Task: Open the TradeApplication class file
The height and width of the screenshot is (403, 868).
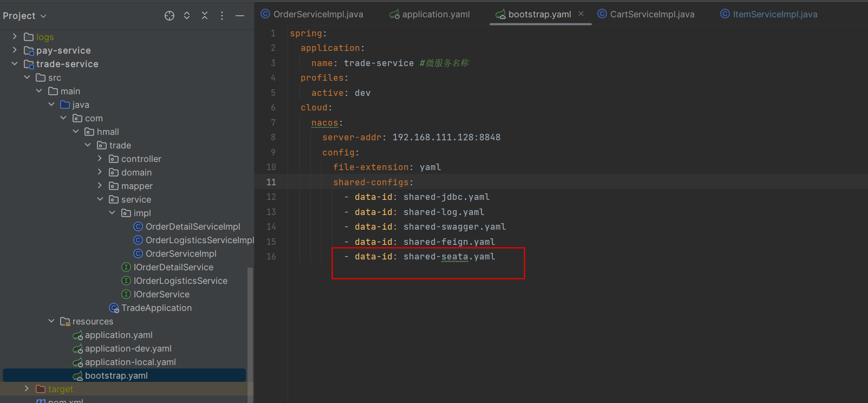Action: point(156,308)
